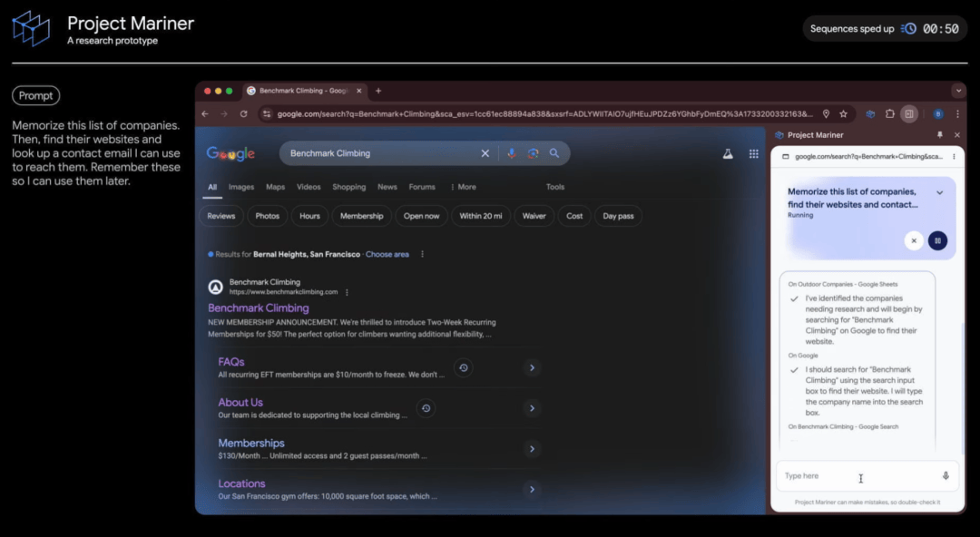Switch to the News tab
Image resolution: width=980 pixels, height=537 pixels.
(387, 187)
